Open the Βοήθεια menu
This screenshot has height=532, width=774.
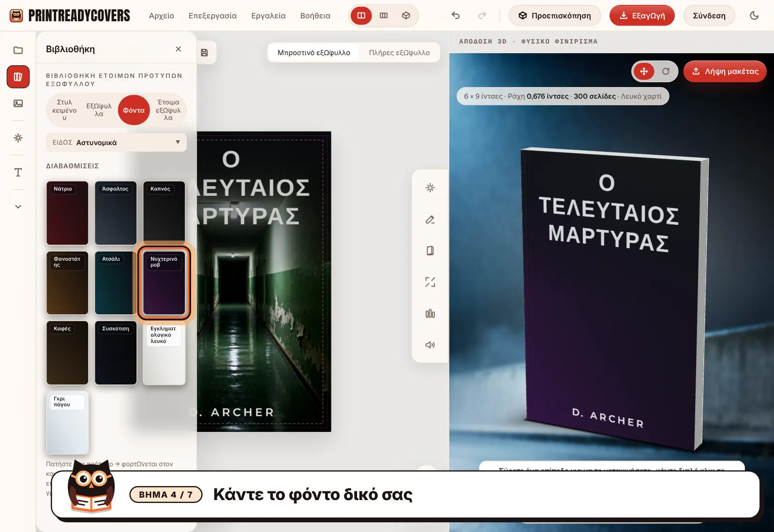coord(315,15)
